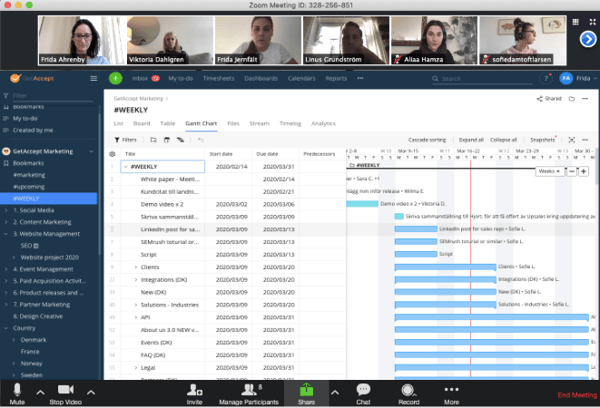
Task: Click the green add new item button
Action: tap(116, 78)
